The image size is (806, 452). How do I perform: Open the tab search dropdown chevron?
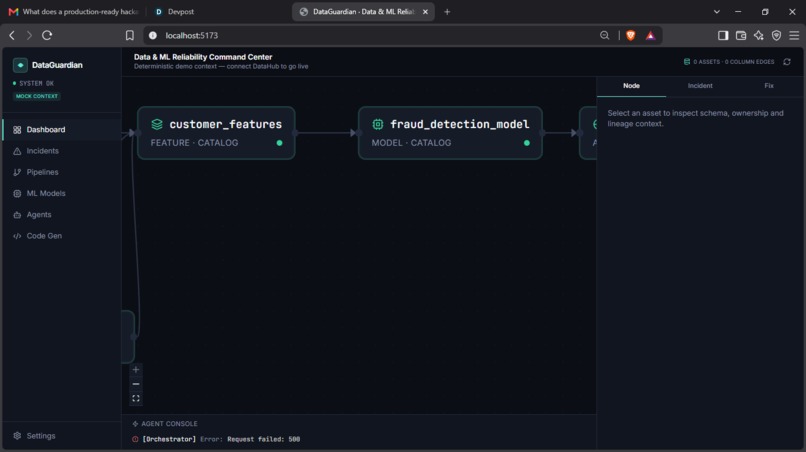[x=717, y=12]
